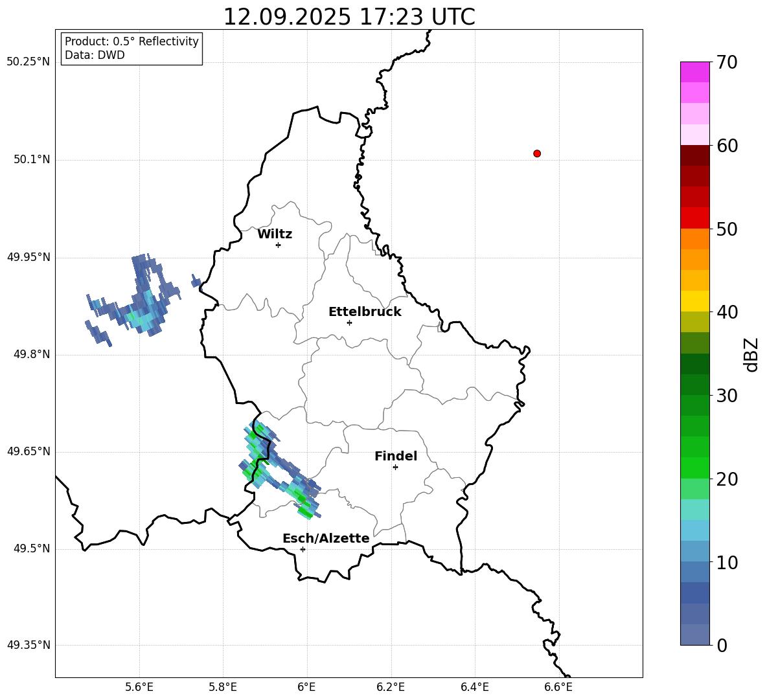767x700 pixels.
Task: Click the 6.2°E longitude label
Action: [391, 687]
